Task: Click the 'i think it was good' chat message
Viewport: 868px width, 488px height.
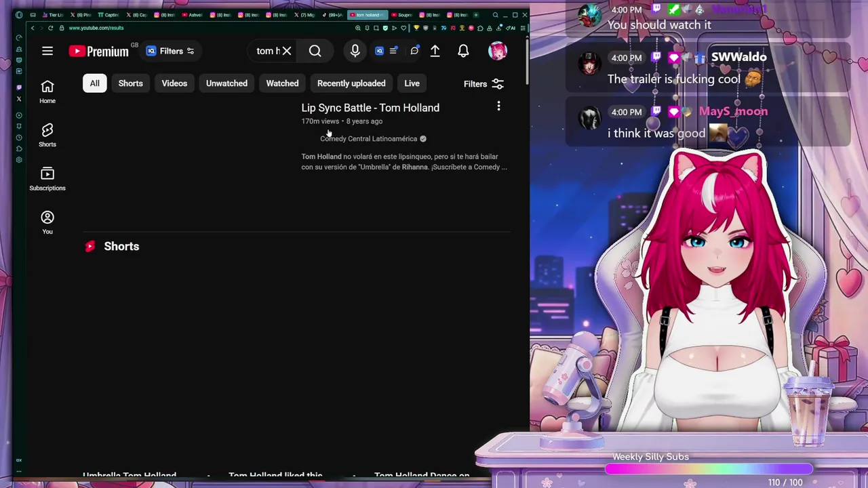Action: 656,134
